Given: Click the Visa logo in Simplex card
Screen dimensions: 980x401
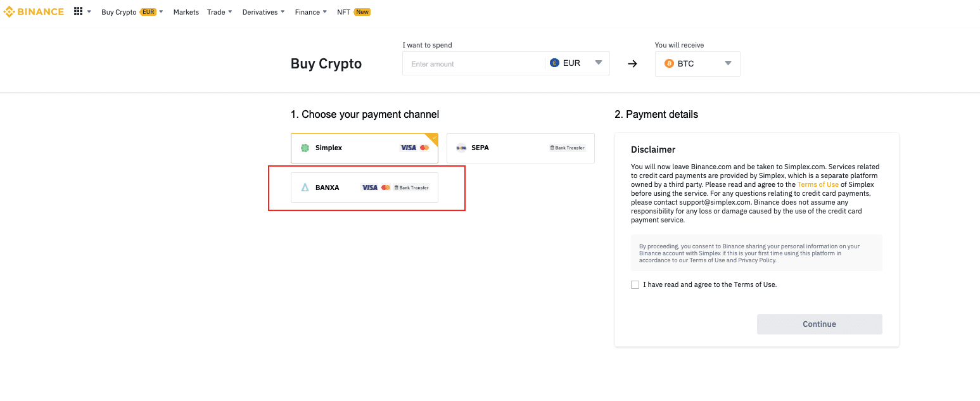Looking at the screenshot, I should [x=408, y=148].
